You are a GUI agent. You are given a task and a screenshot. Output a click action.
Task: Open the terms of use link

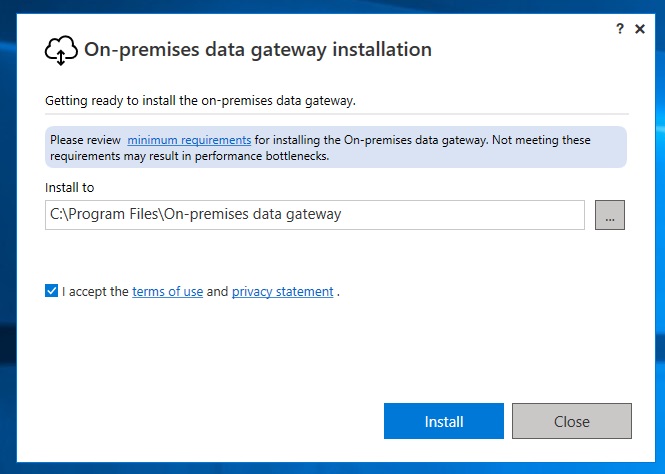(x=168, y=292)
